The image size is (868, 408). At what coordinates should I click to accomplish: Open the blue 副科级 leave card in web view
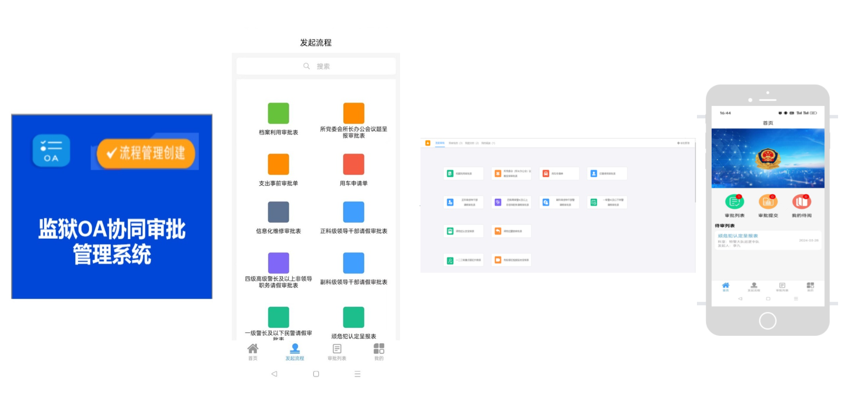[559, 202]
